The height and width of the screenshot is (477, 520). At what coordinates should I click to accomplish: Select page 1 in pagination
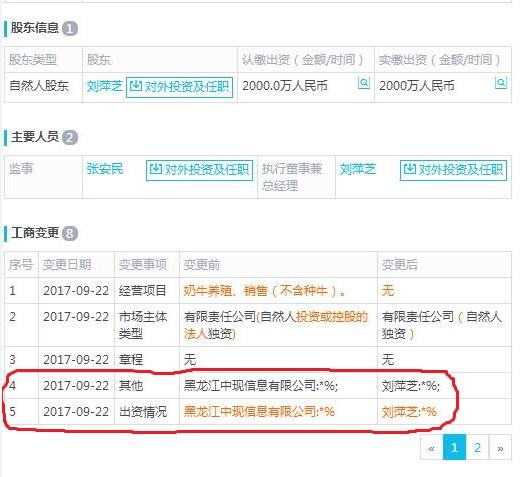point(454,447)
